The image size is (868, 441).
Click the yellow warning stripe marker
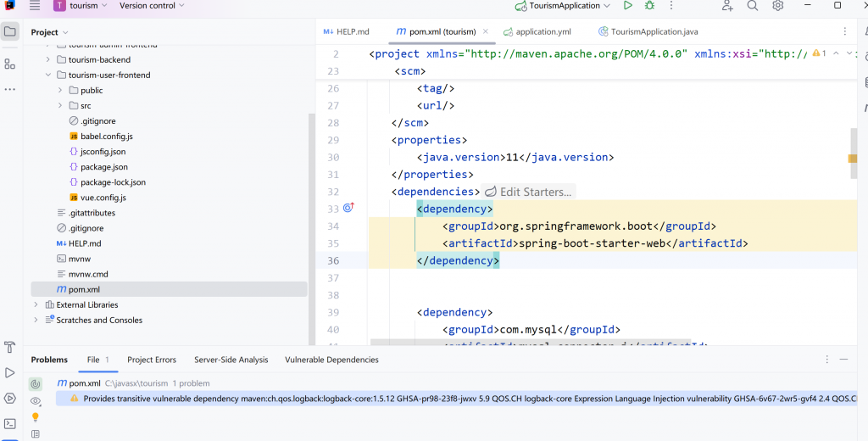(x=853, y=159)
